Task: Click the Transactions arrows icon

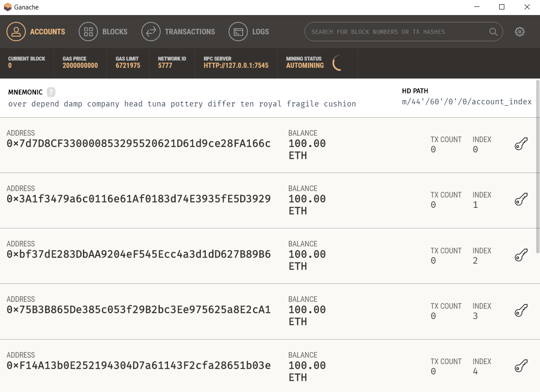Action: (151, 32)
